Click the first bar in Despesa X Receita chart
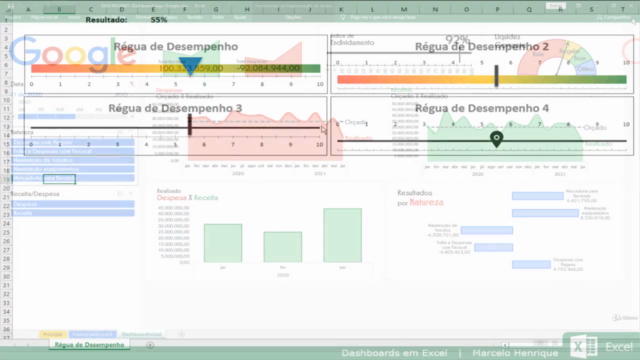 pyautogui.click(x=223, y=243)
